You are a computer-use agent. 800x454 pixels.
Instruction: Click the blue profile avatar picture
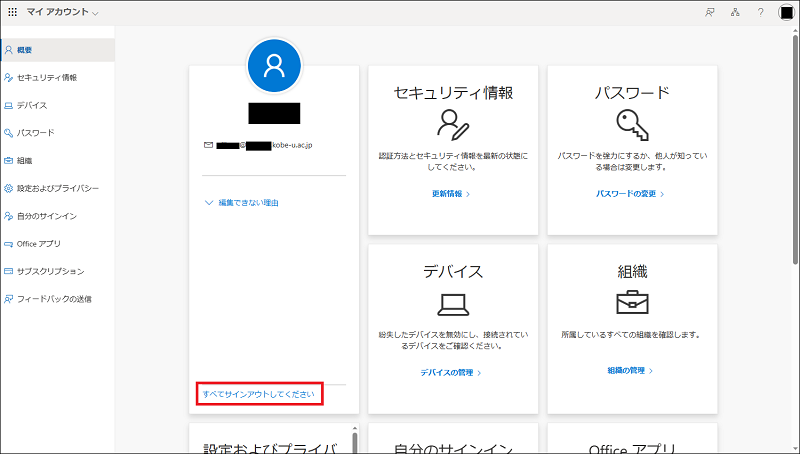(274, 65)
